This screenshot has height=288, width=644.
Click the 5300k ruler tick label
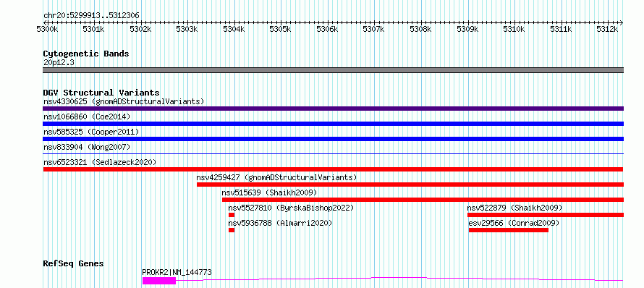point(47,29)
